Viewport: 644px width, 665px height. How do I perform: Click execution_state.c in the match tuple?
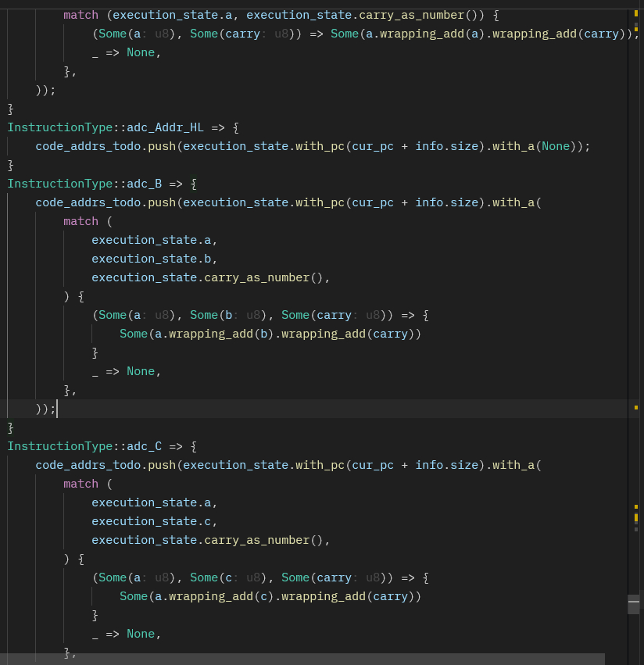[154, 521]
